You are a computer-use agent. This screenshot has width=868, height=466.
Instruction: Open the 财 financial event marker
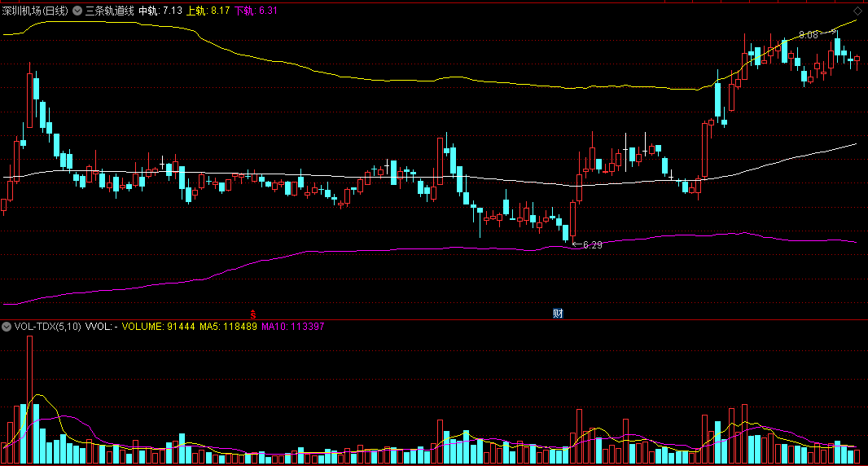click(558, 314)
